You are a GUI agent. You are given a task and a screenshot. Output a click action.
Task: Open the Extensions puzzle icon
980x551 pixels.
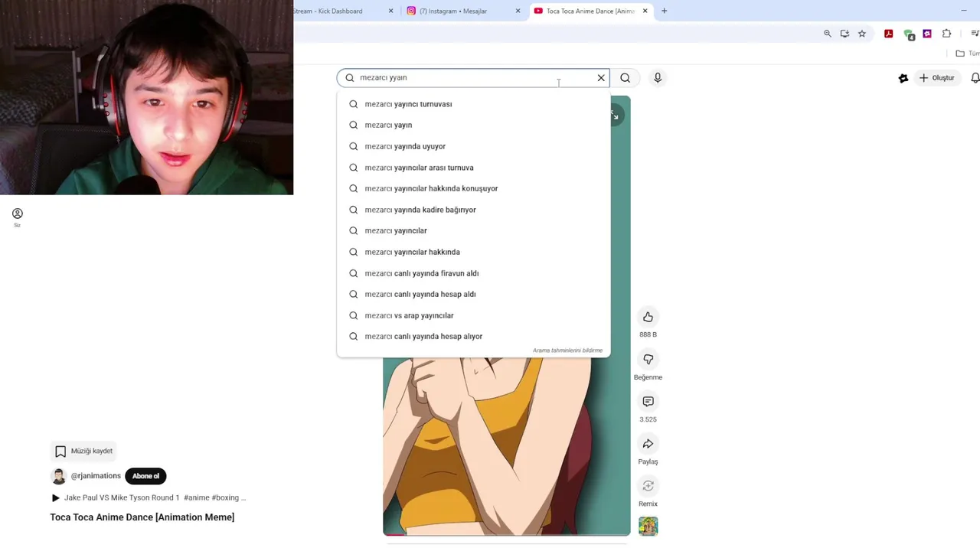coord(947,34)
